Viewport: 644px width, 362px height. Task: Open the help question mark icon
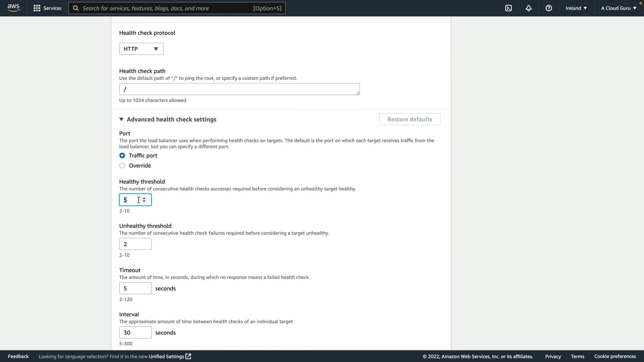coord(549,8)
